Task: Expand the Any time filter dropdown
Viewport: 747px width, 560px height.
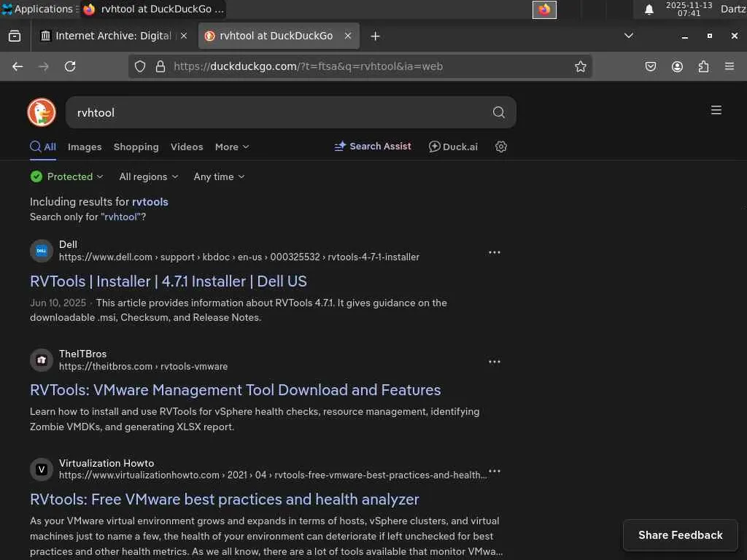Action: 219,176
